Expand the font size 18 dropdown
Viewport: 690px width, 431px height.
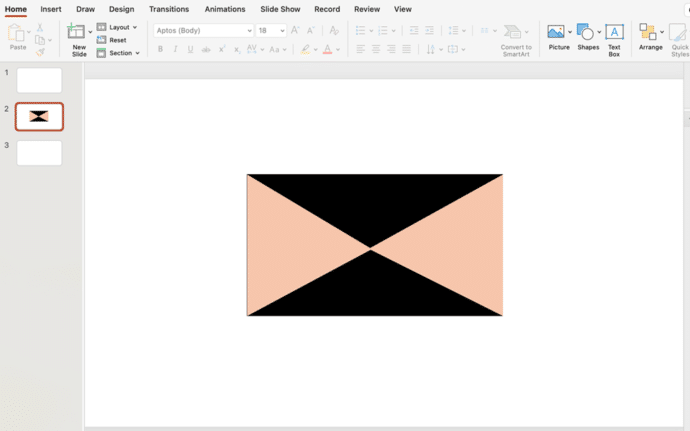pos(281,31)
